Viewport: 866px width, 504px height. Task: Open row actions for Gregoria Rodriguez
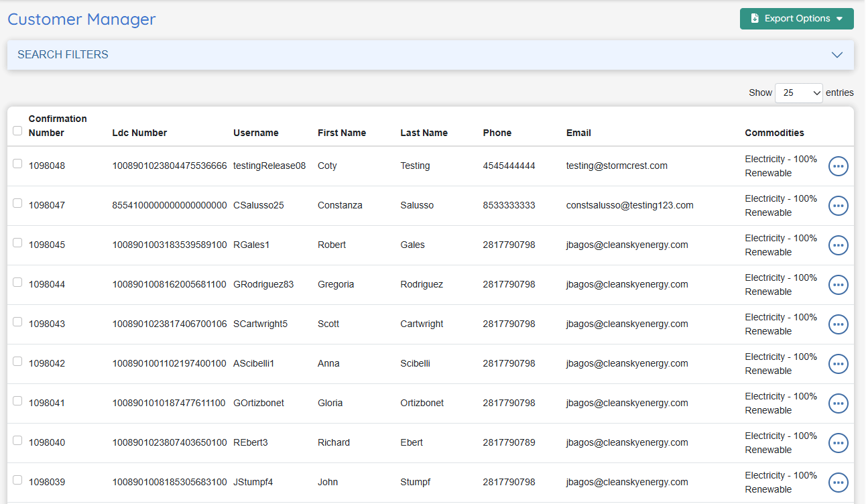tap(838, 285)
